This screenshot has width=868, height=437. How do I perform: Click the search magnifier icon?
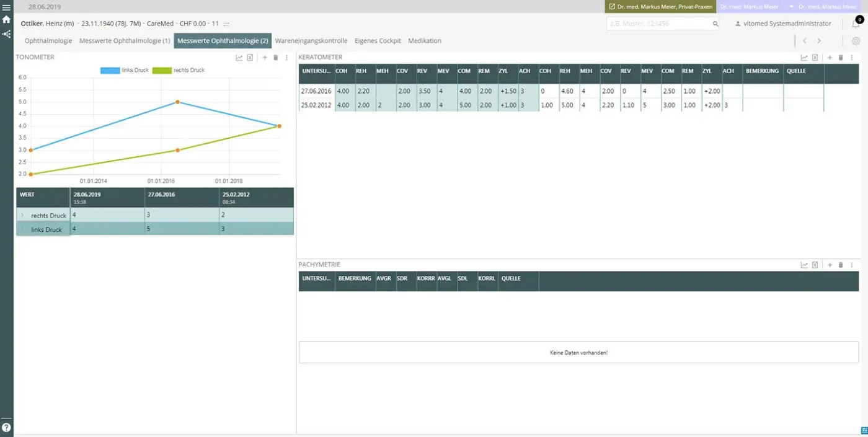715,24
